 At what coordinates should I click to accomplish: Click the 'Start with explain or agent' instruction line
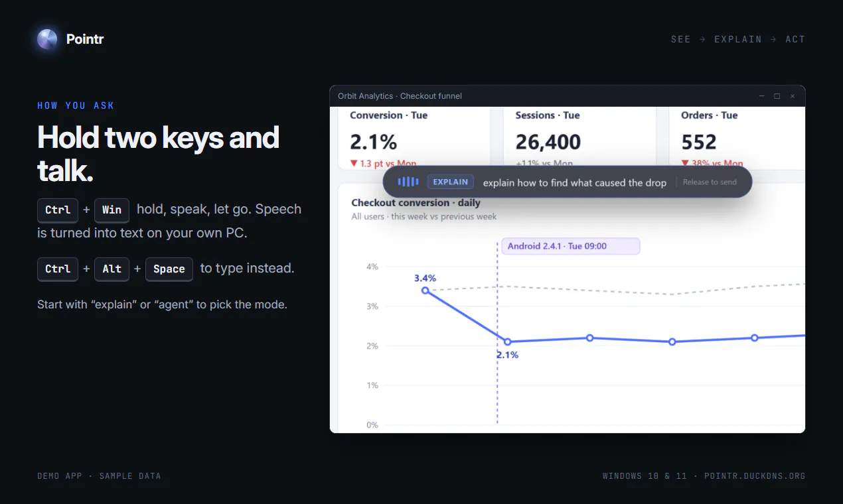tap(162, 305)
